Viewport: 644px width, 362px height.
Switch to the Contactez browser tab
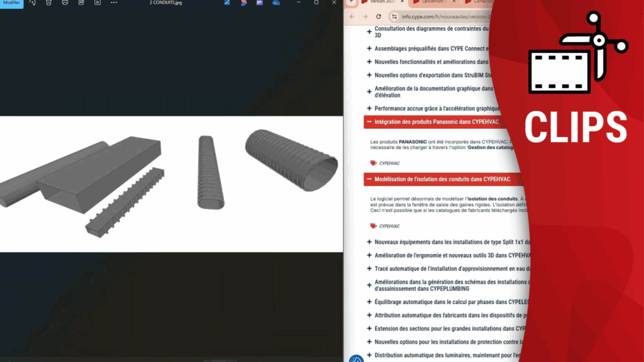point(481,3)
